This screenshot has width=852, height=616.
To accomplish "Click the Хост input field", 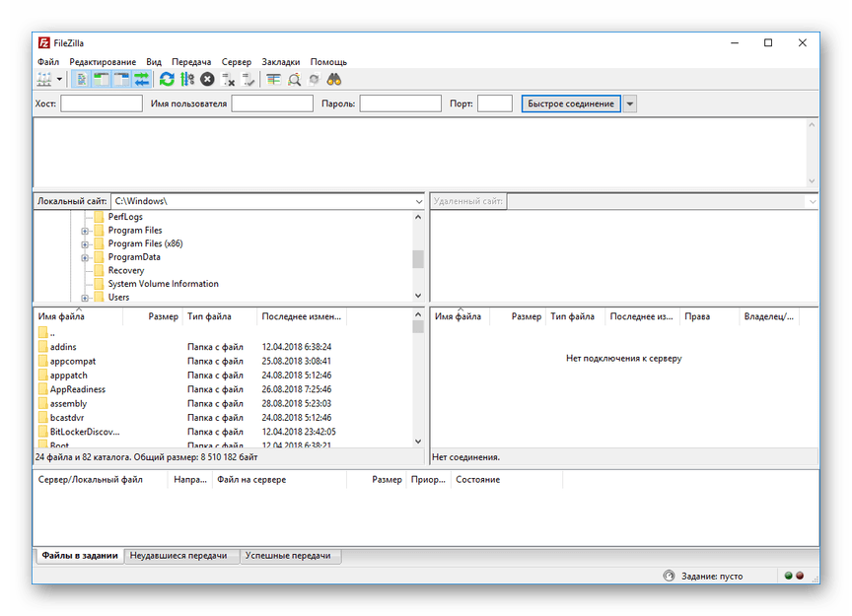I will [102, 103].
